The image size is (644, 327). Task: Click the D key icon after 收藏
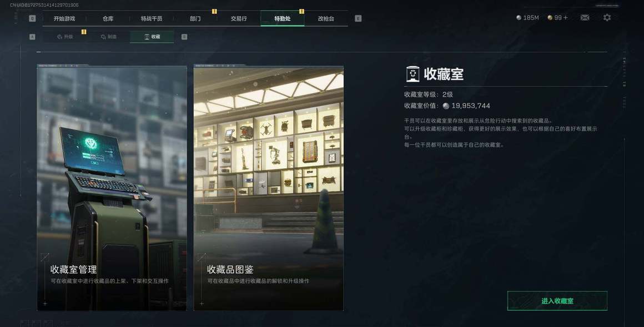[184, 37]
